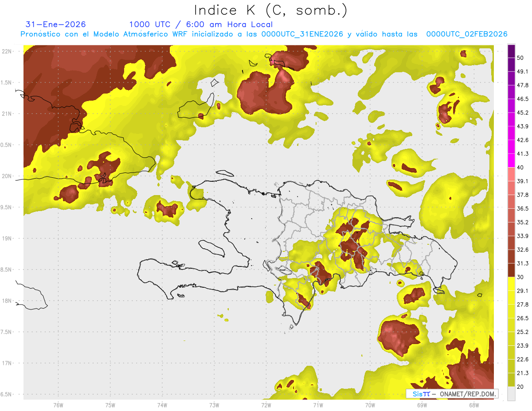Click the light gray colorbar segment below 20
This screenshot has width=532, height=411.
(x=511, y=393)
